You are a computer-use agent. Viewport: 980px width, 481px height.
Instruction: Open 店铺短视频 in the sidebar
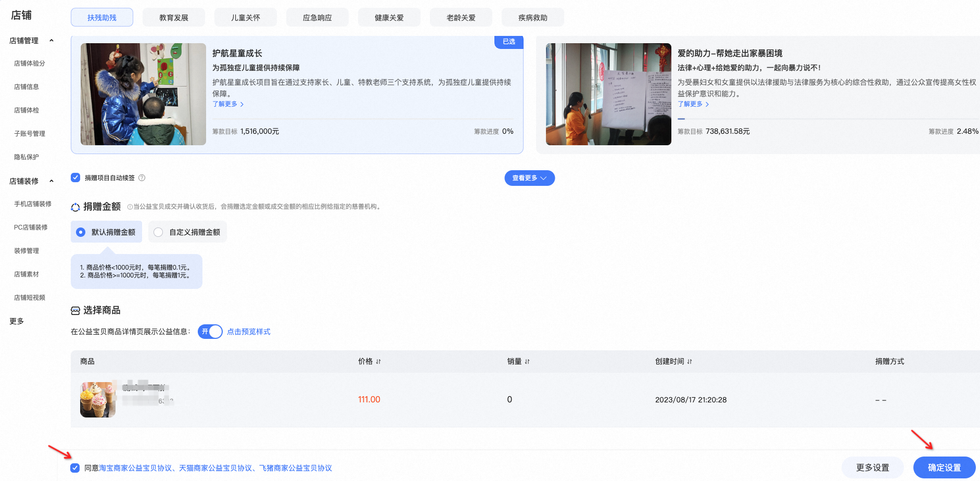point(30,298)
